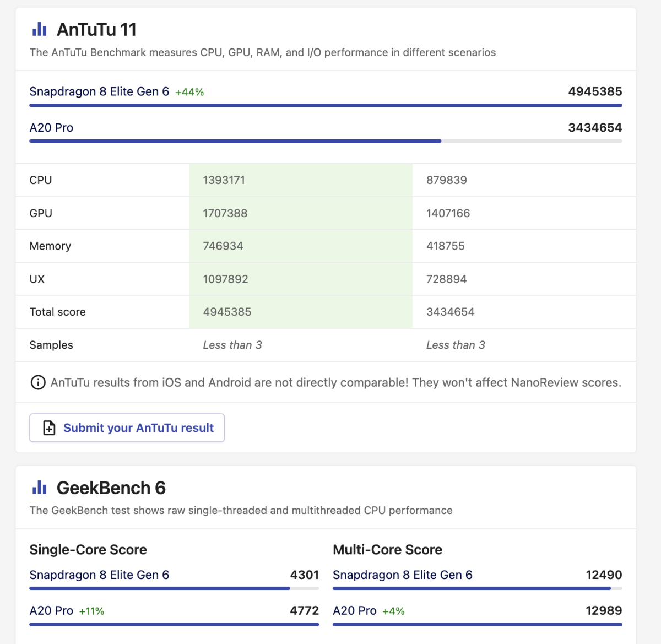Click Total score cell 3434654 in table
661x644 pixels.
450,312
